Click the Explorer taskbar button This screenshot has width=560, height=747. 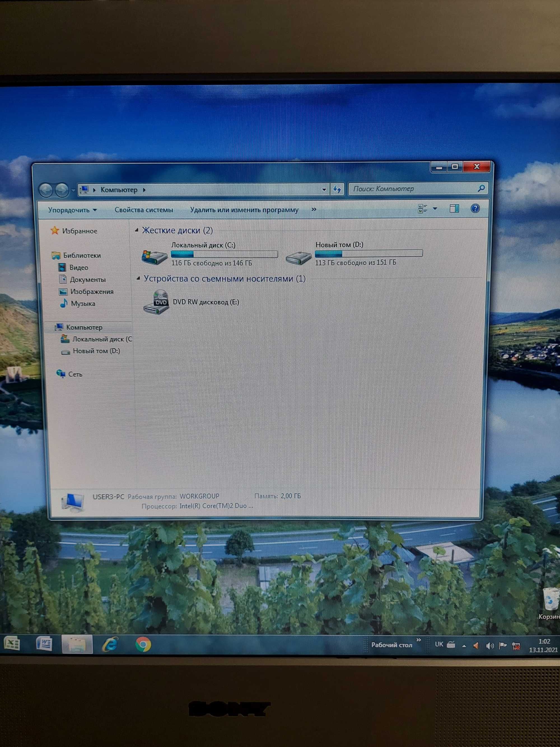tap(77, 644)
